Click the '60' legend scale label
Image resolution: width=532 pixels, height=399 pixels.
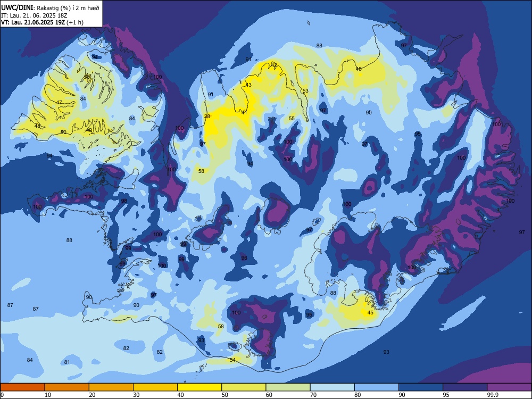point(269,395)
